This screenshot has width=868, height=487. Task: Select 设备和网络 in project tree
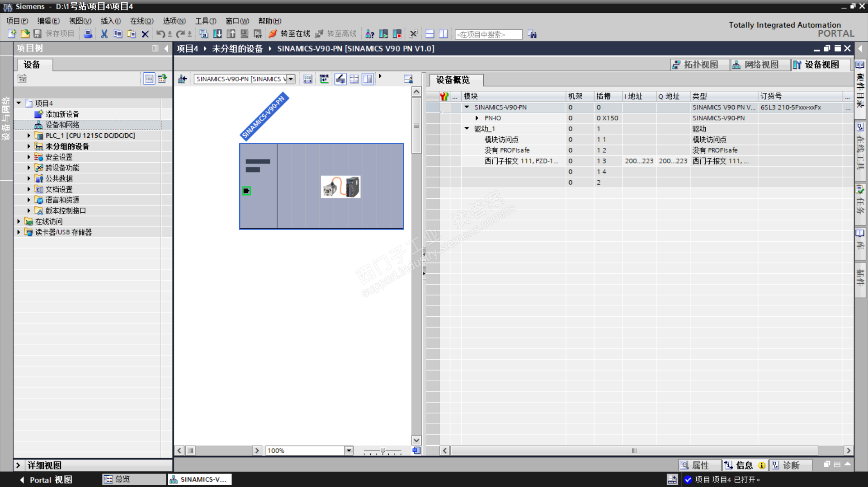coord(62,125)
